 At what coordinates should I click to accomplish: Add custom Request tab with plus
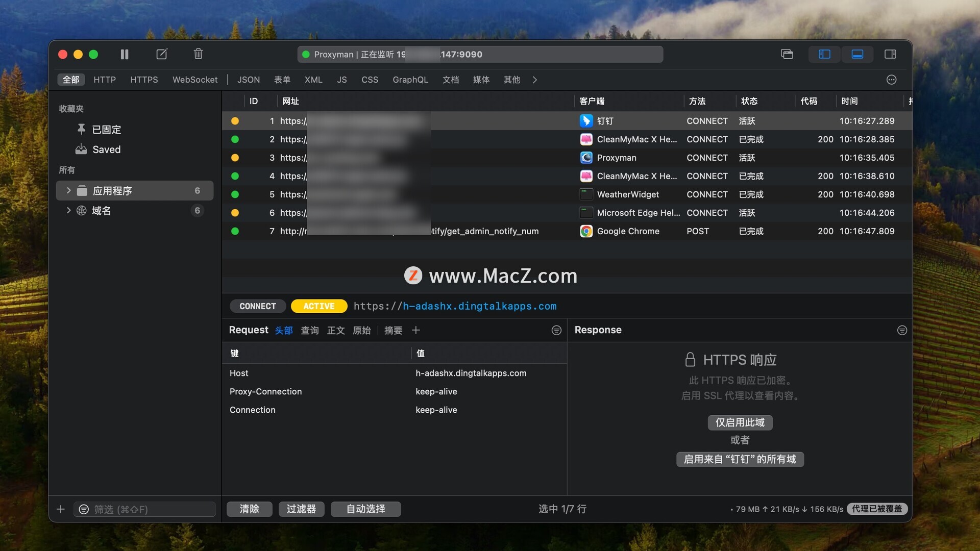click(416, 331)
